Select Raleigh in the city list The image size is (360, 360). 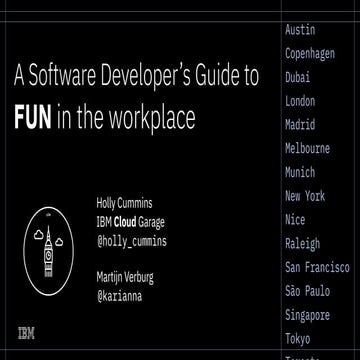302,244
